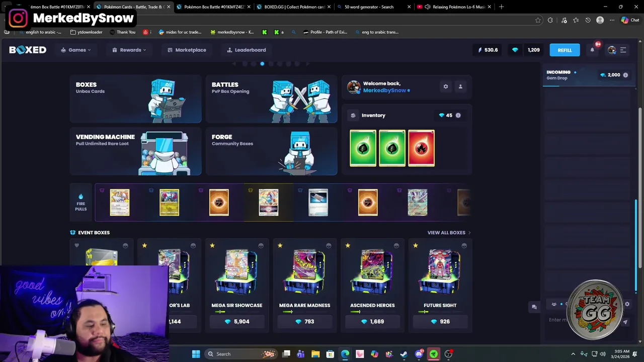Click the MerkedBySnow username link

tap(384, 90)
